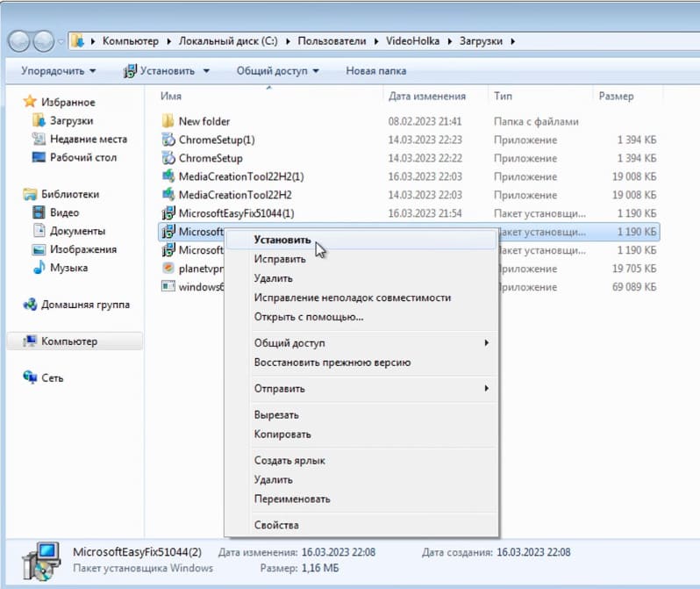
Task: Sort by the Тип column header
Action: click(503, 96)
